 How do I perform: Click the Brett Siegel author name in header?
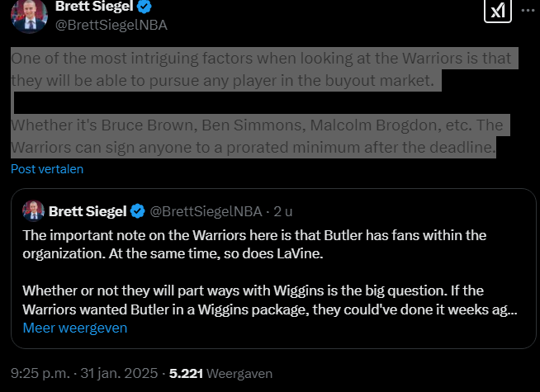coord(92,7)
